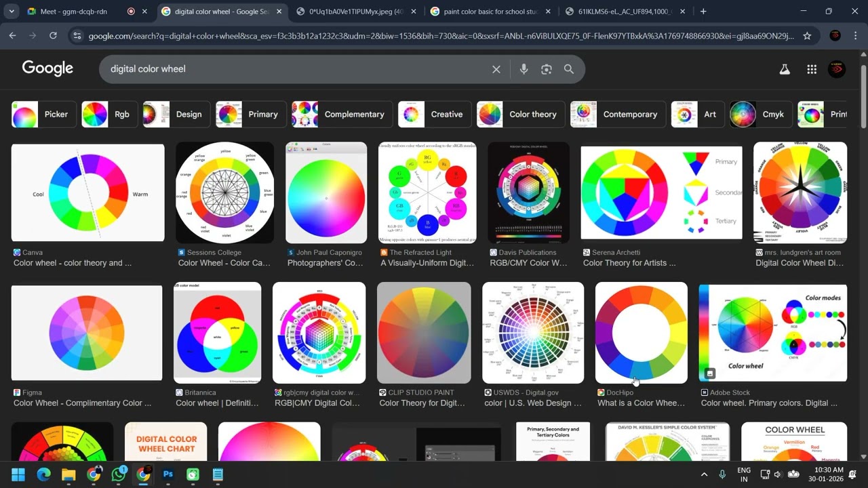
Task: Close the Meet tab
Action: (144, 12)
